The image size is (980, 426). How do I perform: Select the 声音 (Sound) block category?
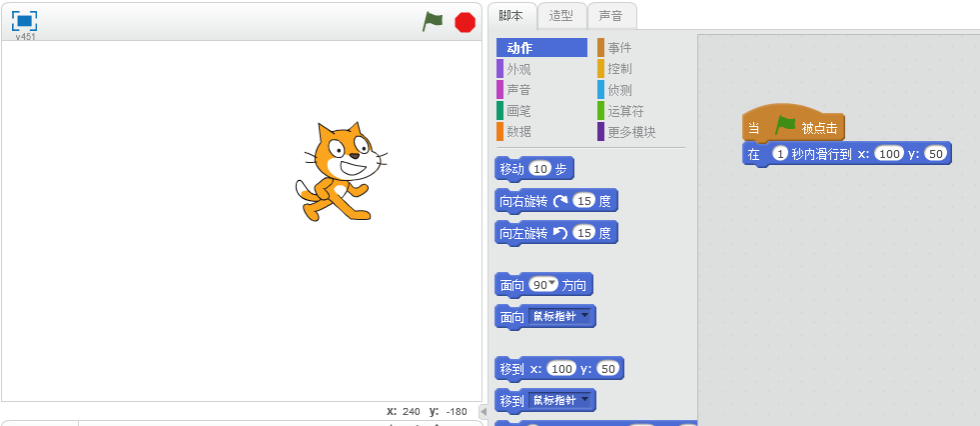pos(518,90)
